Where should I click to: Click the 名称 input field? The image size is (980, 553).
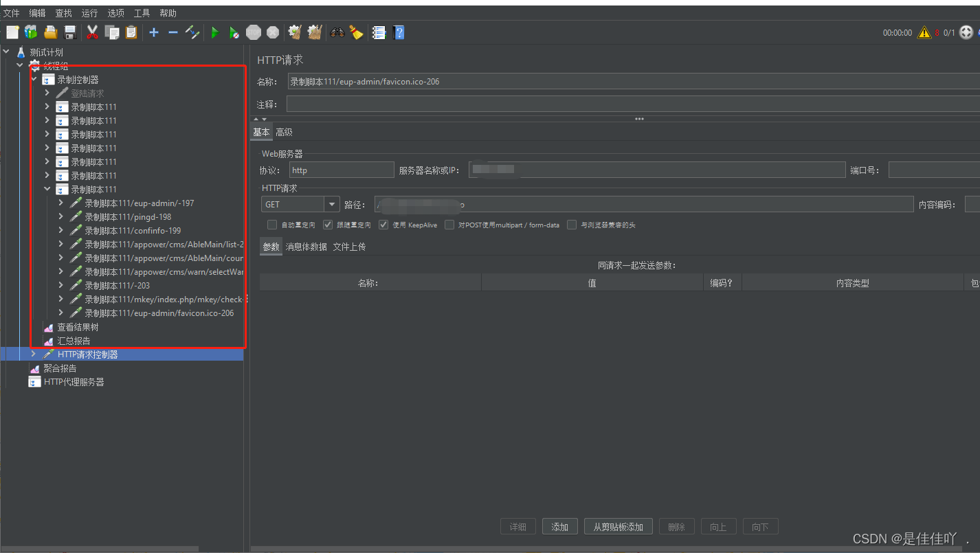click(634, 81)
